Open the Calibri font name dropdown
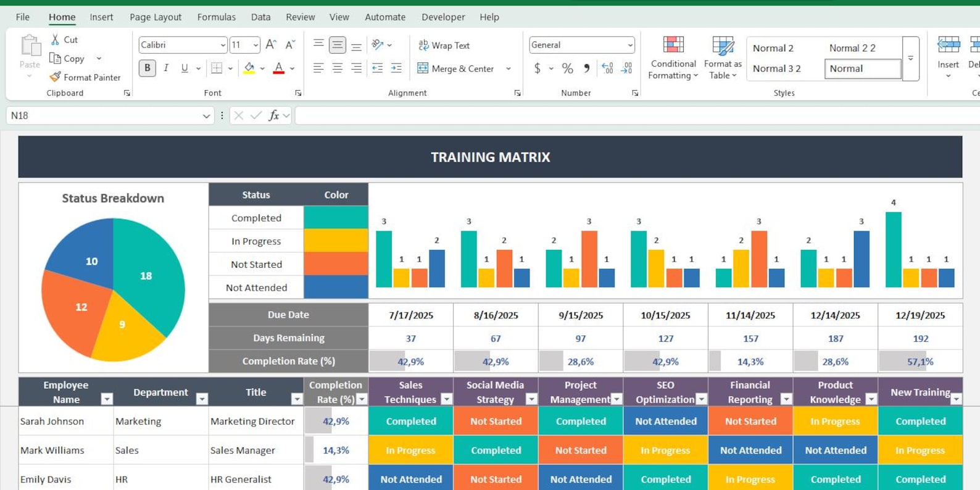The height and width of the screenshot is (490, 980). click(223, 45)
